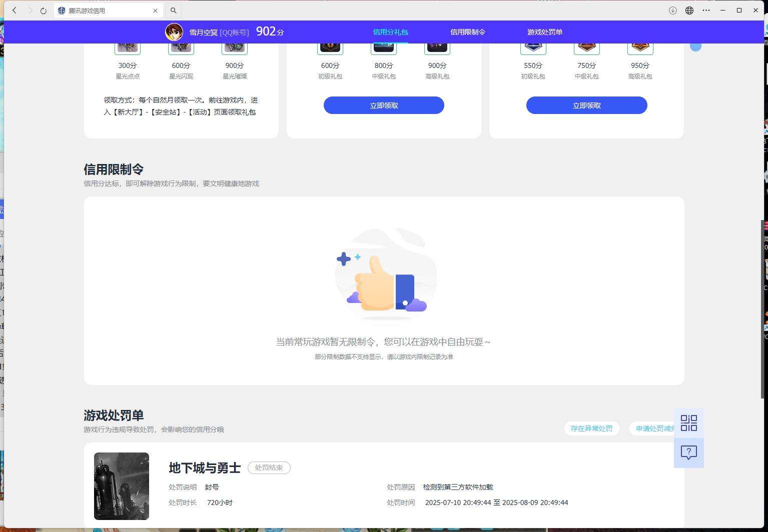The width and height of the screenshot is (768, 532).
Task: Open the three-dot more menu
Action: click(706, 10)
